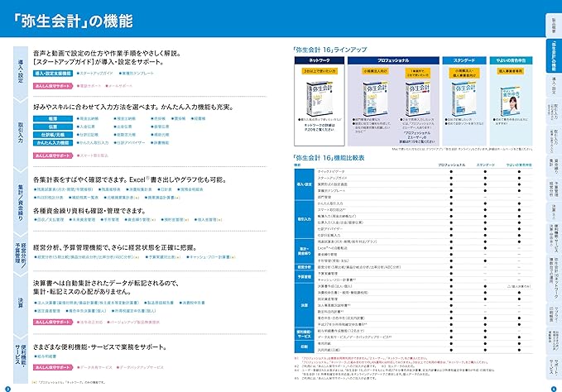The height and width of the screenshot is (392, 562).
Task: Select the ネットワーク lineup header
Action: pyautogui.click(x=319, y=60)
